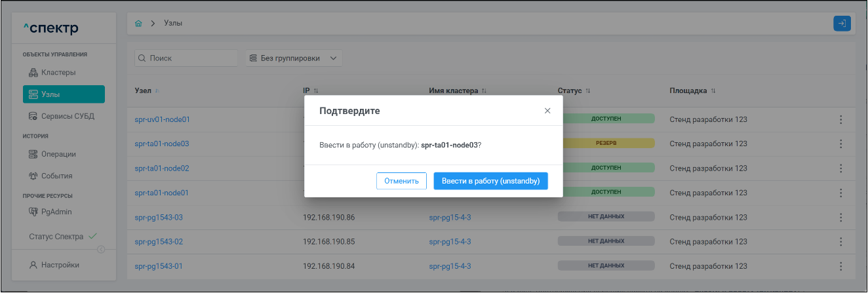This screenshot has width=868, height=293.
Task: Open node link spr-ta01-node02
Action: pos(162,168)
